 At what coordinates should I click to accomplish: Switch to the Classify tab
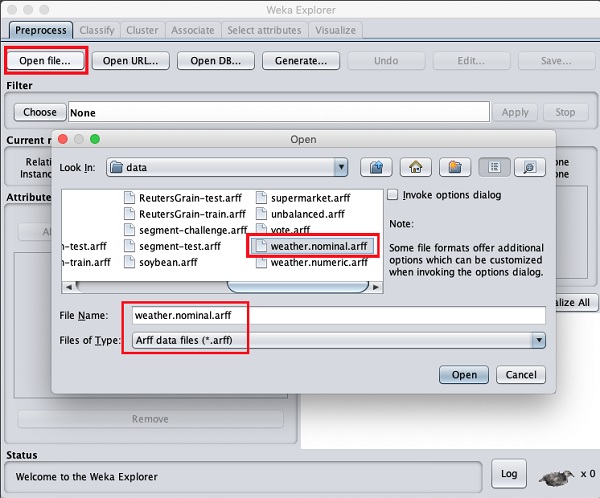(97, 30)
